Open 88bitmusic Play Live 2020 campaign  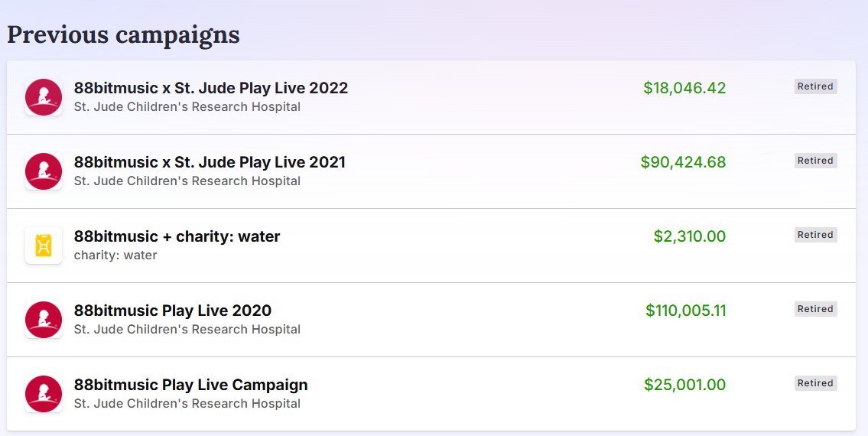173,311
